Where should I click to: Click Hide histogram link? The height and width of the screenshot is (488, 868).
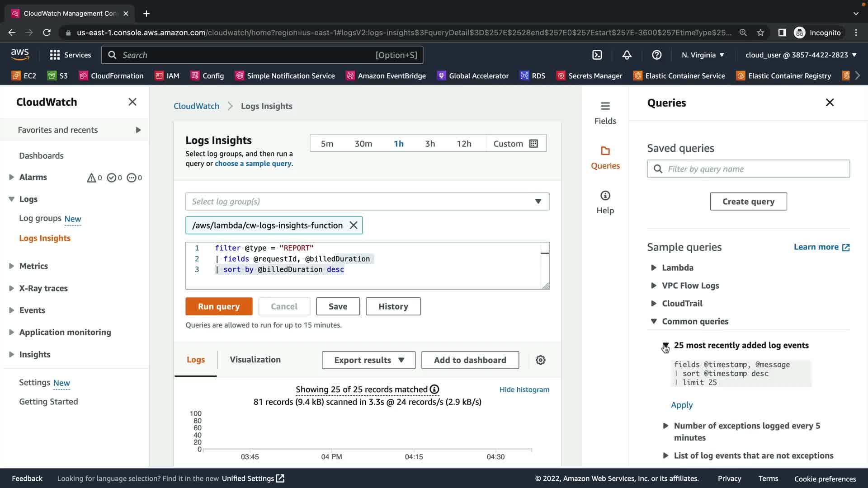coord(524,389)
